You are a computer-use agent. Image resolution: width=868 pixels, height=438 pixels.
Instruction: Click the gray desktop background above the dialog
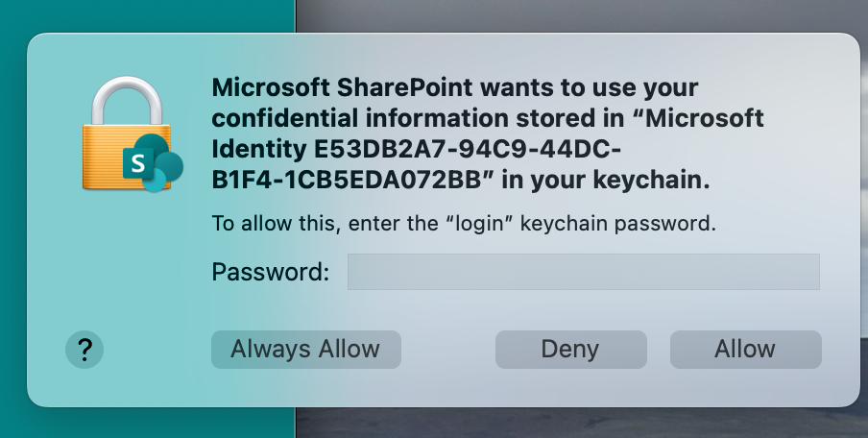click(x=576, y=14)
